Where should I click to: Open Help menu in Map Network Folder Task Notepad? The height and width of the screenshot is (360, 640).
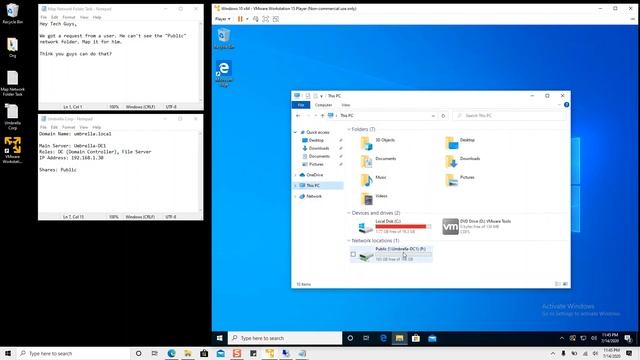pyautogui.click(x=97, y=17)
